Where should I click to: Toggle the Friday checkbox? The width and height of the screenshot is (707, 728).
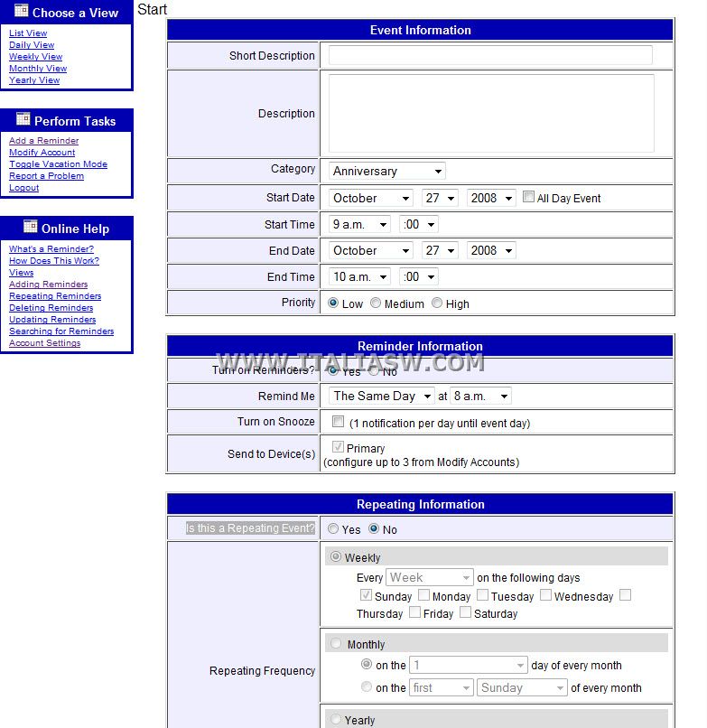(x=414, y=612)
